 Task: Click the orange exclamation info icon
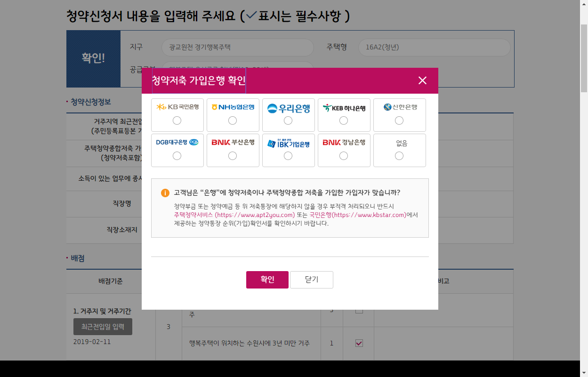pyautogui.click(x=165, y=193)
